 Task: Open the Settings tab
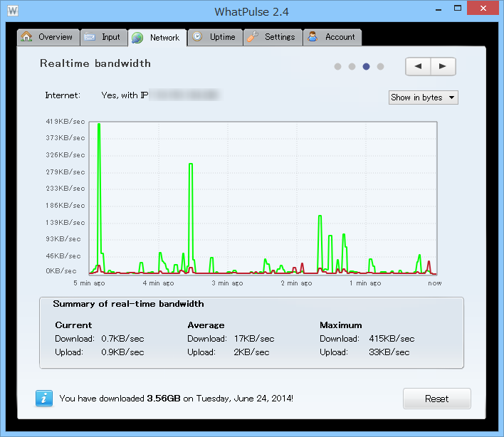coord(273,37)
